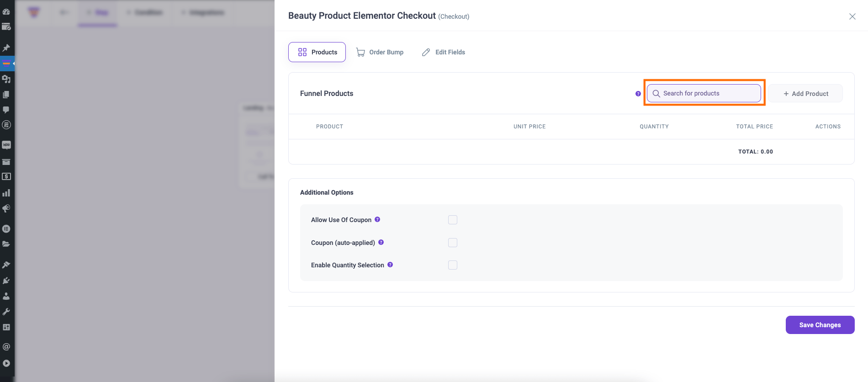Open the Media library sidebar icon
The width and height of the screenshot is (868, 382).
(6, 79)
